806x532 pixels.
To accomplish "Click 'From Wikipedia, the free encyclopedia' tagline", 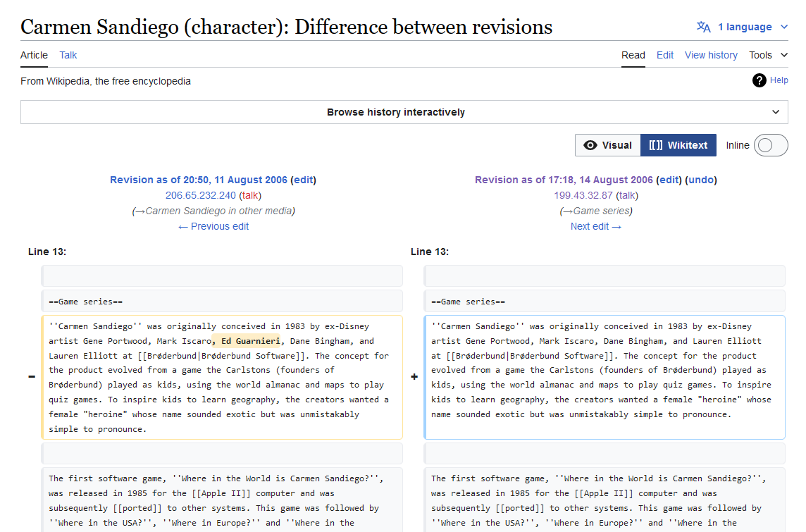I will pyautogui.click(x=106, y=81).
